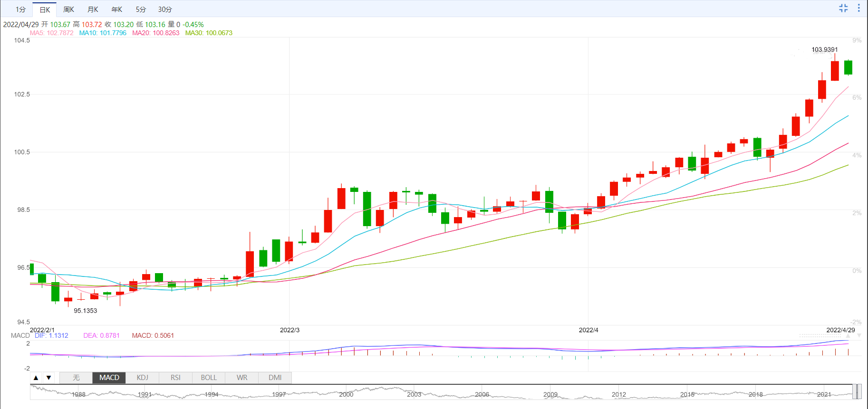The height and width of the screenshot is (409, 868).
Task: Select the 无 indicator option
Action: pyautogui.click(x=76, y=378)
